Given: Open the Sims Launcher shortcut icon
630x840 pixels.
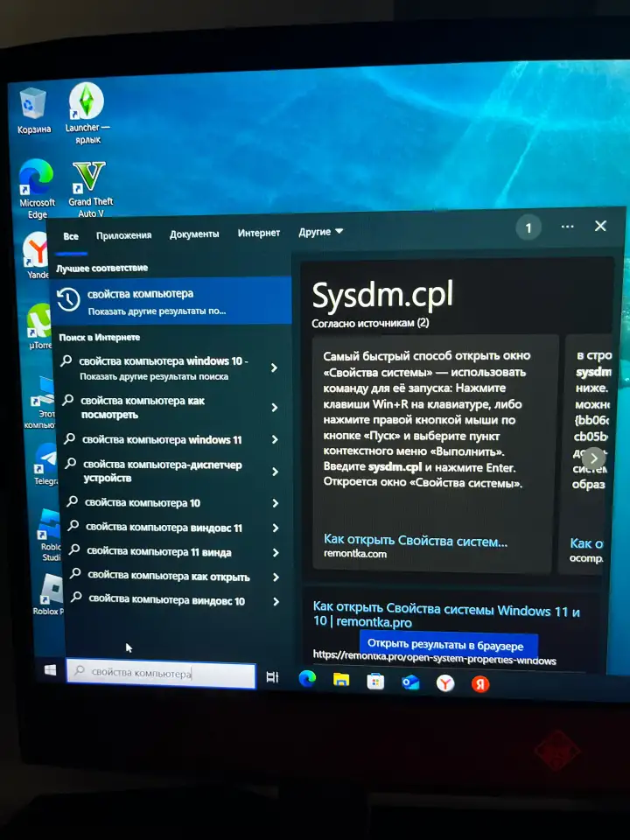Looking at the screenshot, I should [87, 101].
